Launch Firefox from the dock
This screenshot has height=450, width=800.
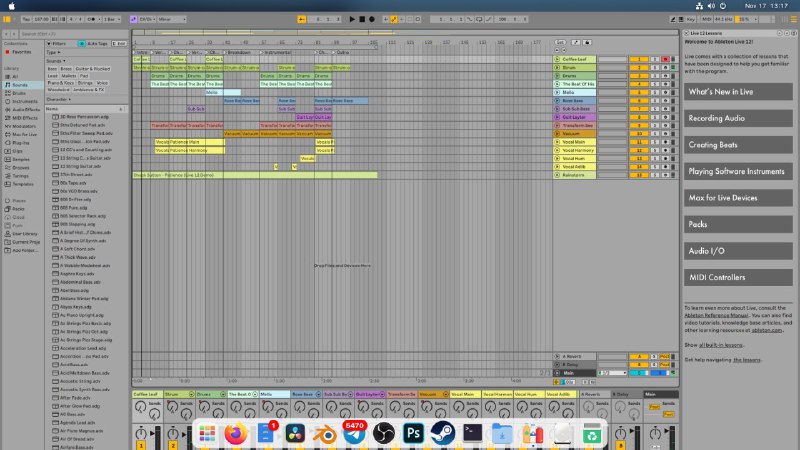point(236,434)
